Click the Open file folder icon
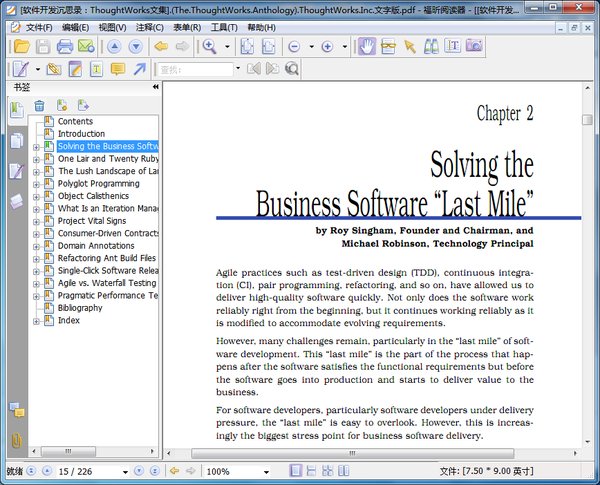This screenshot has width=600, height=485. [21, 46]
